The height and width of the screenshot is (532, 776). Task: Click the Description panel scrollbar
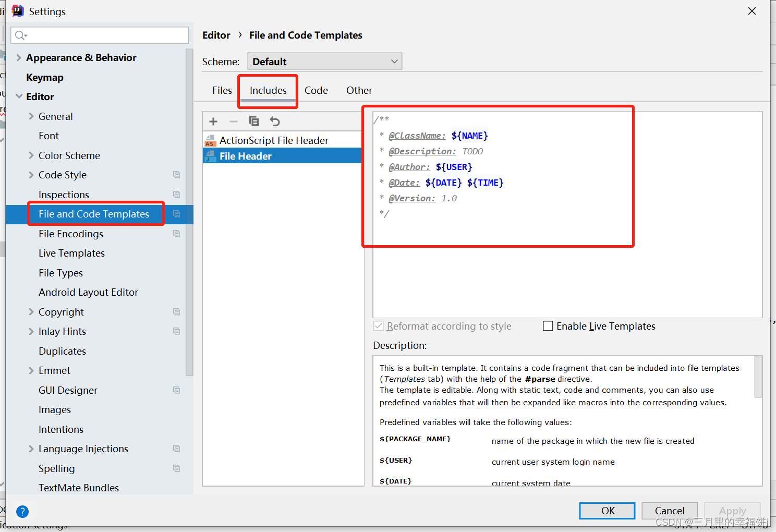pyautogui.click(x=758, y=377)
